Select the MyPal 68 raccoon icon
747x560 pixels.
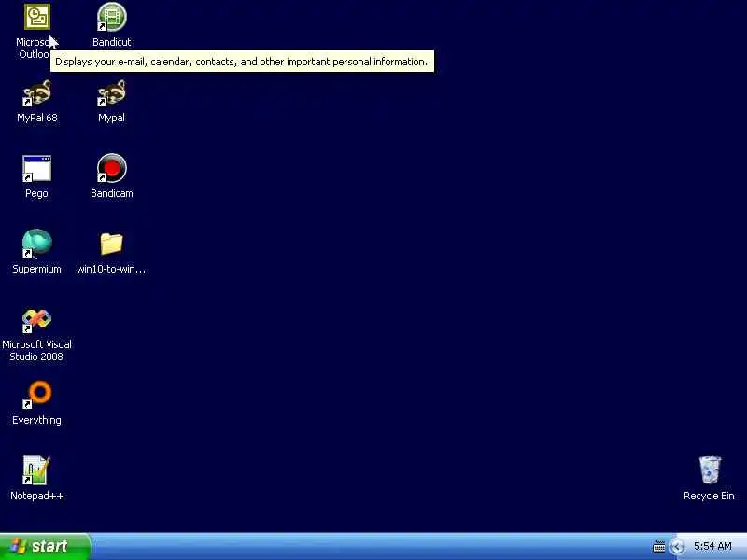coord(36,92)
